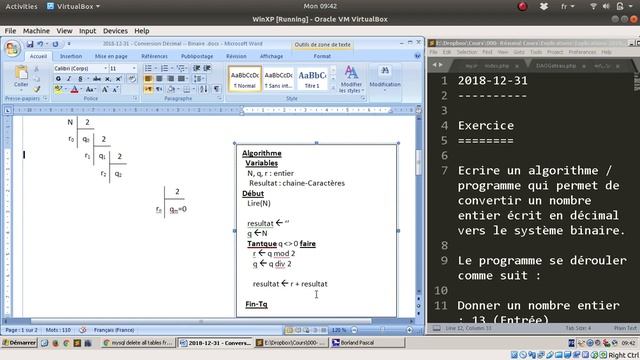Open the font name Calibri dropdown
This screenshot has height=360, width=640.
(x=105, y=68)
